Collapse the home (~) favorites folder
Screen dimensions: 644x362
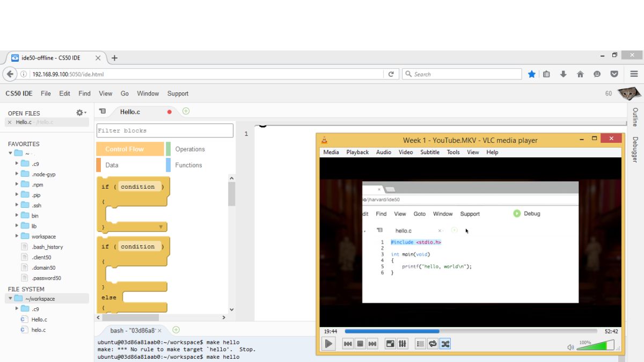click(x=10, y=153)
